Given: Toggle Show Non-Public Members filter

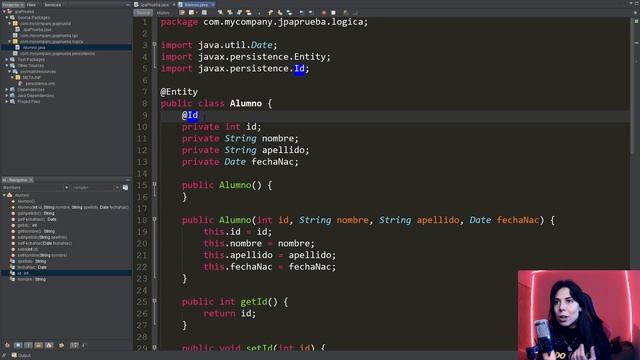Looking at the screenshot, I should pos(39,345).
